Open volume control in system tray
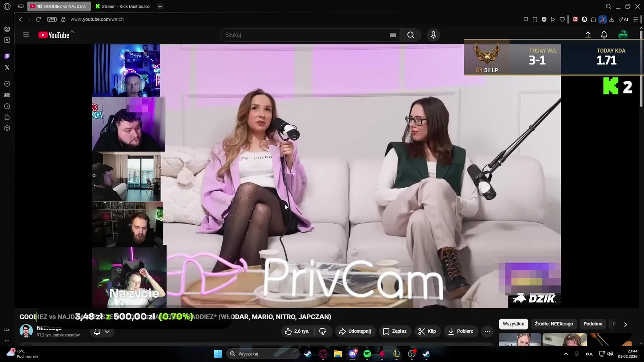Image resolution: width=644 pixels, height=362 pixels. 610,354
